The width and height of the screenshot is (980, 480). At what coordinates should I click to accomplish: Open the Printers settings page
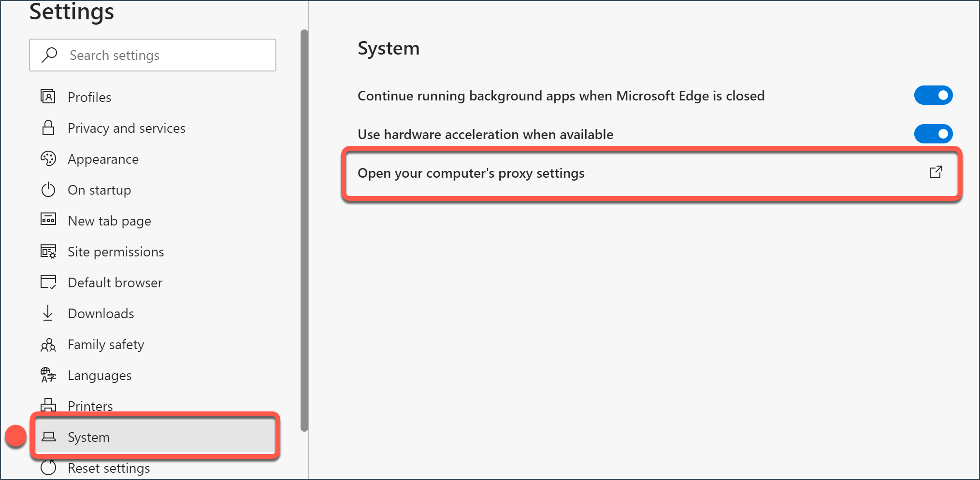(90, 406)
